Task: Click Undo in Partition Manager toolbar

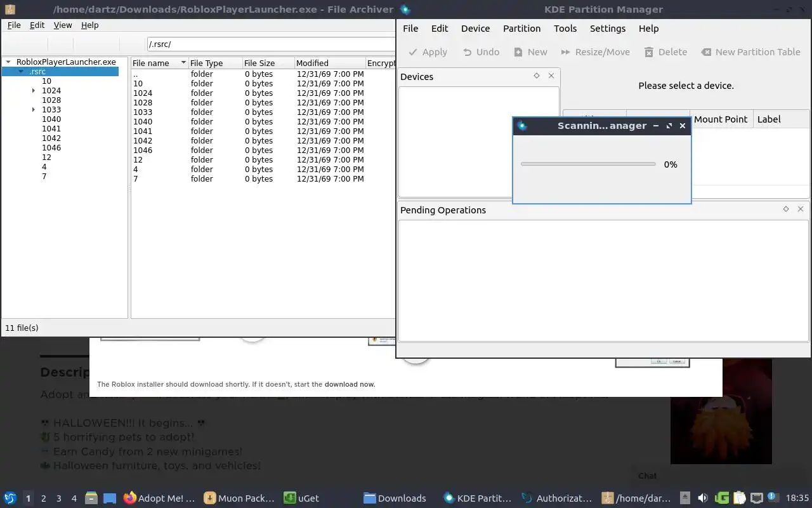Action: [x=481, y=52]
